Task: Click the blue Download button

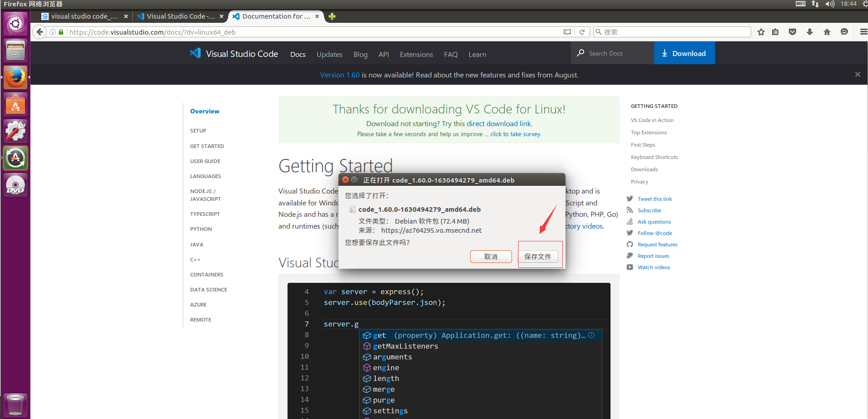Action: click(684, 53)
